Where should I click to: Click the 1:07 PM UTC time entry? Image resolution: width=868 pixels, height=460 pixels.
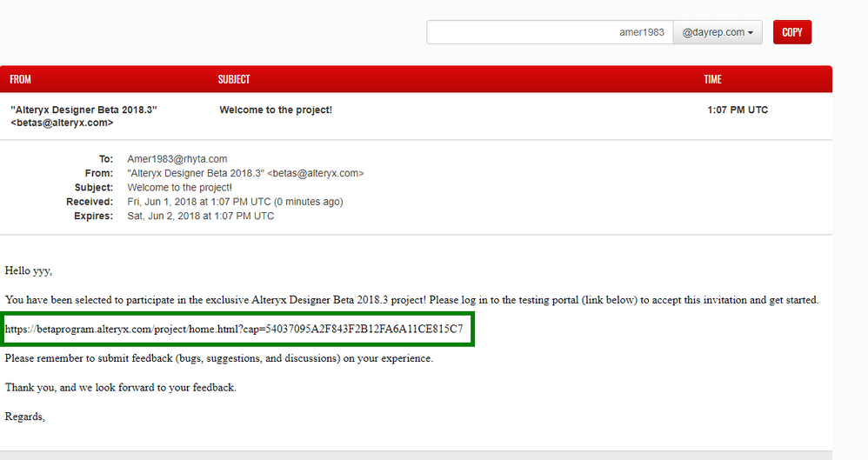[x=738, y=110]
